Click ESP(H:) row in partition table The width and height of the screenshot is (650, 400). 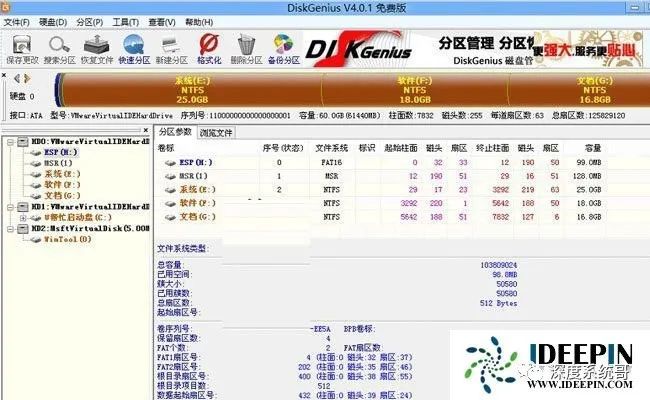(379, 162)
